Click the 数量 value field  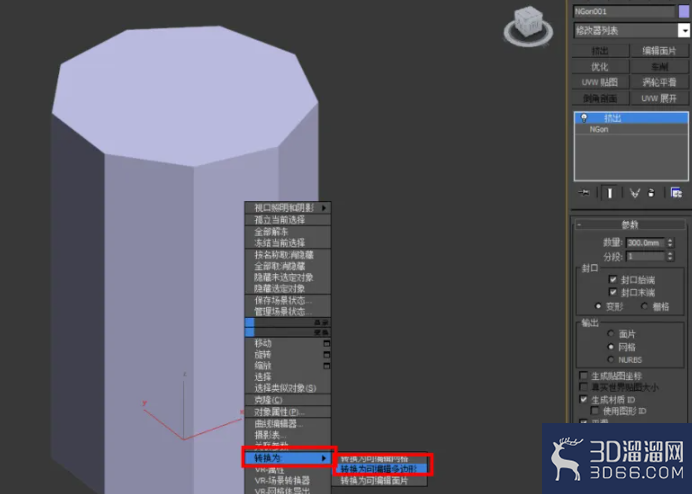[645, 243]
